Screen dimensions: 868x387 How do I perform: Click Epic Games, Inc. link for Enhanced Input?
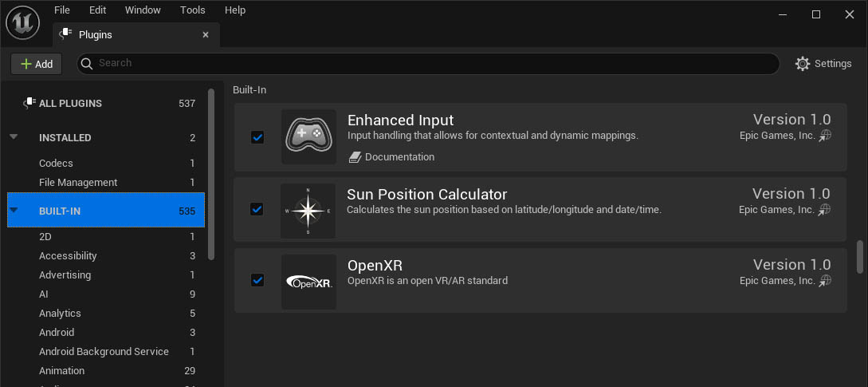pyautogui.click(x=778, y=136)
